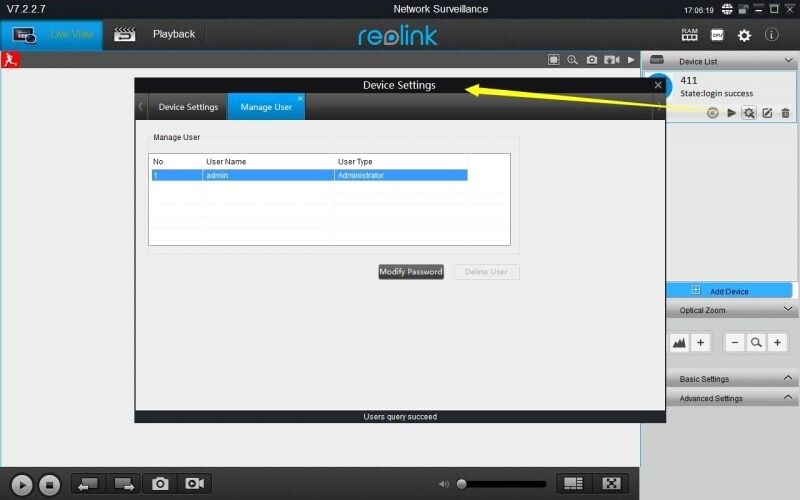
Task: Click the Add Device button
Action: 729,291
